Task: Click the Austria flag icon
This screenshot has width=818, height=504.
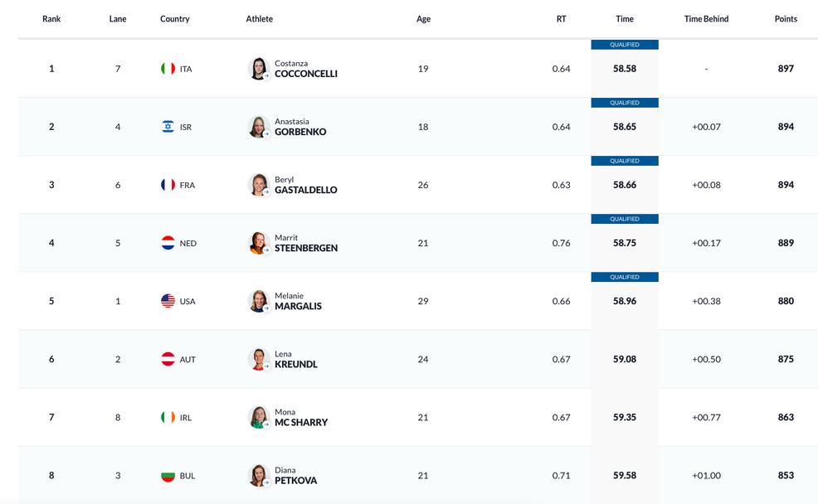Action: pyautogui.click(x=168, y=359)
